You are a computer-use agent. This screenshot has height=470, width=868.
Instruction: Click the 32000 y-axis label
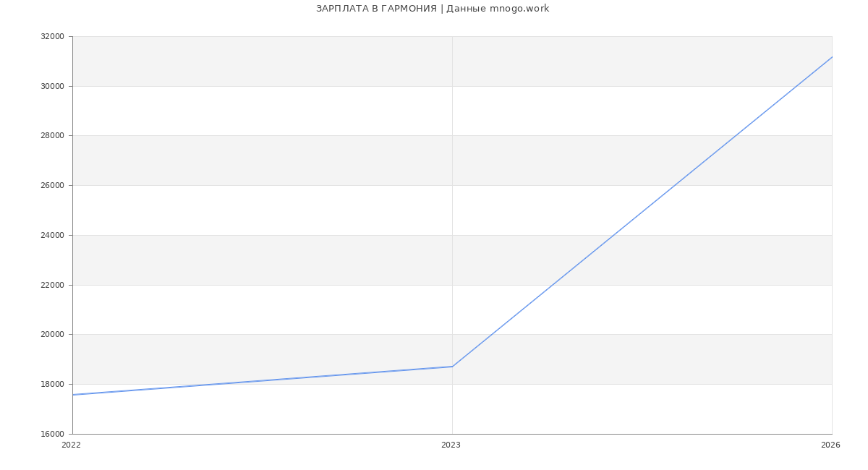pos(52,37)
